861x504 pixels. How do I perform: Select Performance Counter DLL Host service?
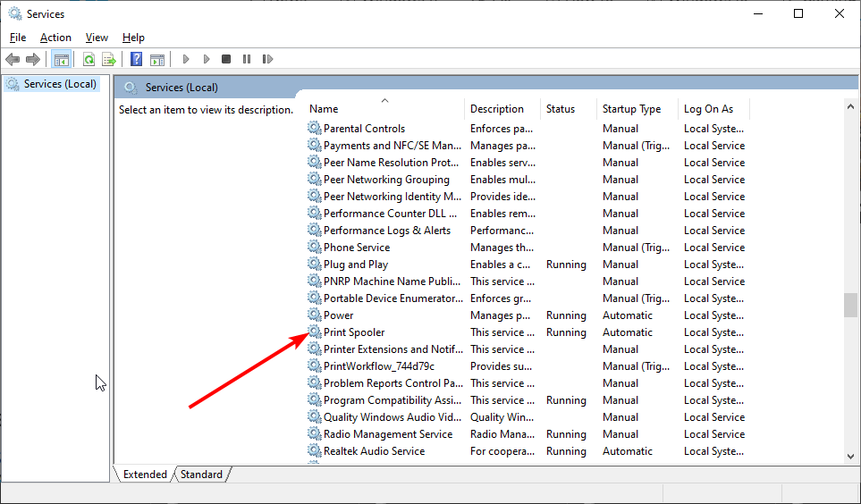[391, 214]
